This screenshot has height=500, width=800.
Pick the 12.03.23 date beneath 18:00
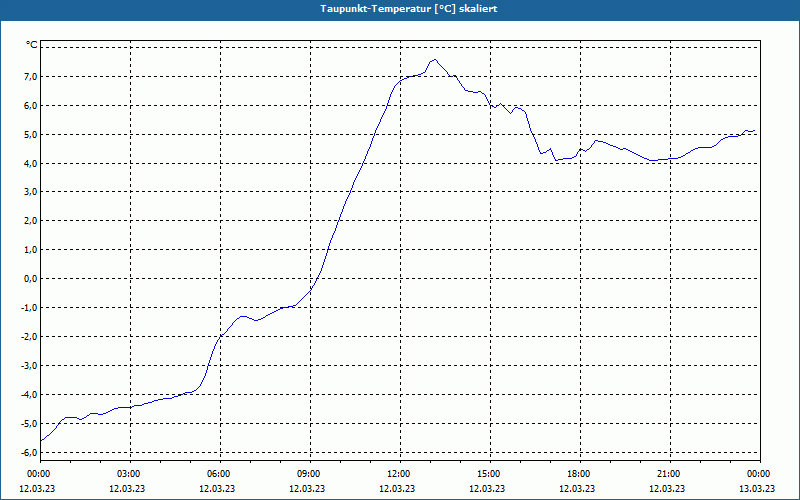coord(577,488)
